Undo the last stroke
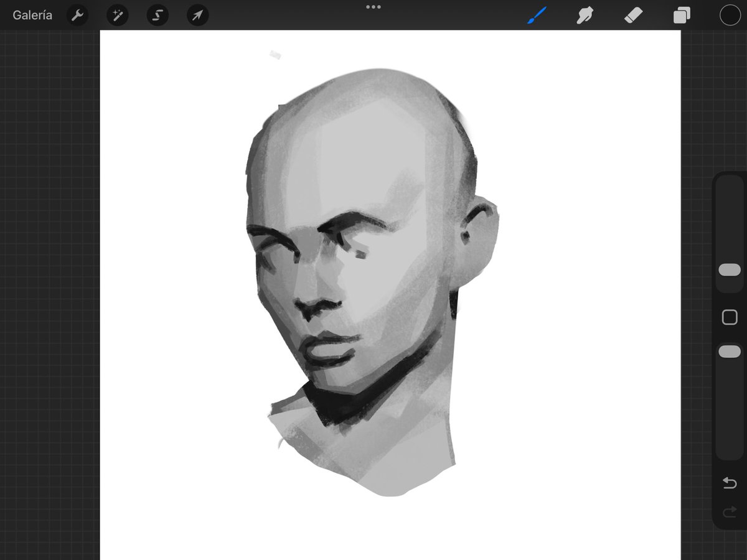The width and height of the screenshot is (747, 560). point(730,483)
